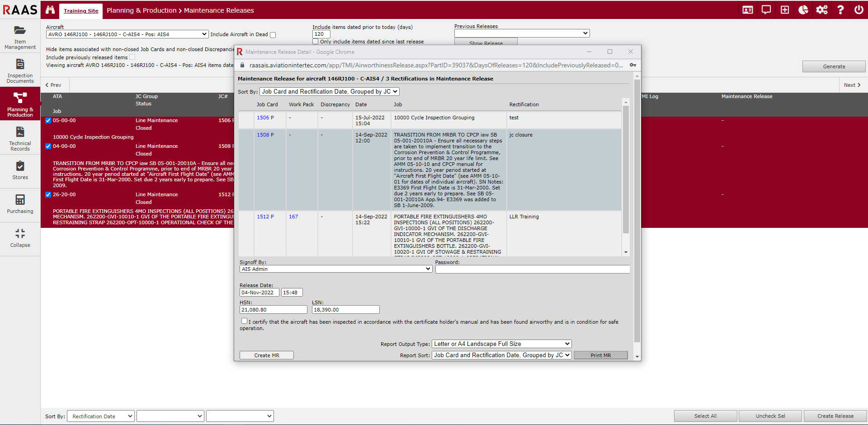Image resolution: width=868 pixels, height=425 pixels.
Task: Open the power/logout icon in header
Action: [x=859, y=10]
